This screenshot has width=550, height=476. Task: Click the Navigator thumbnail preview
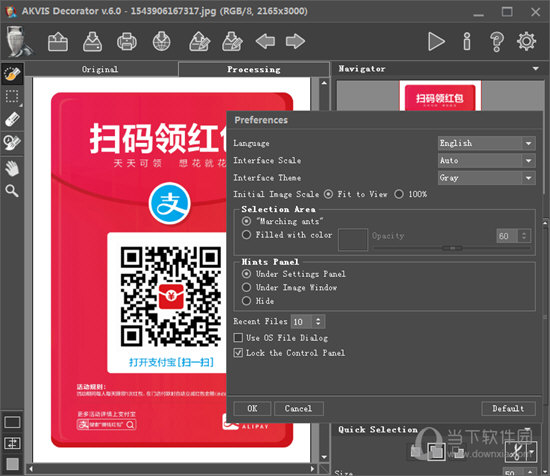[x=440, y=96]
